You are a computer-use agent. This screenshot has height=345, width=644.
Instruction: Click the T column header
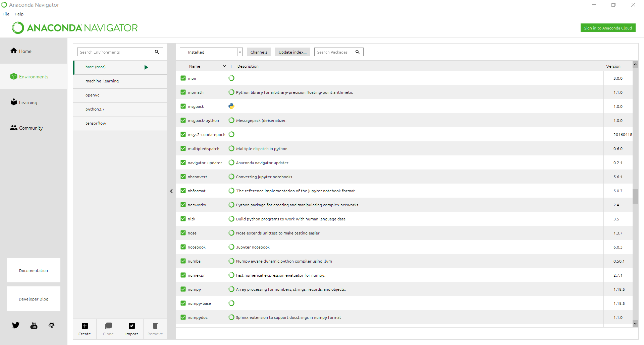tap(231, 66)
